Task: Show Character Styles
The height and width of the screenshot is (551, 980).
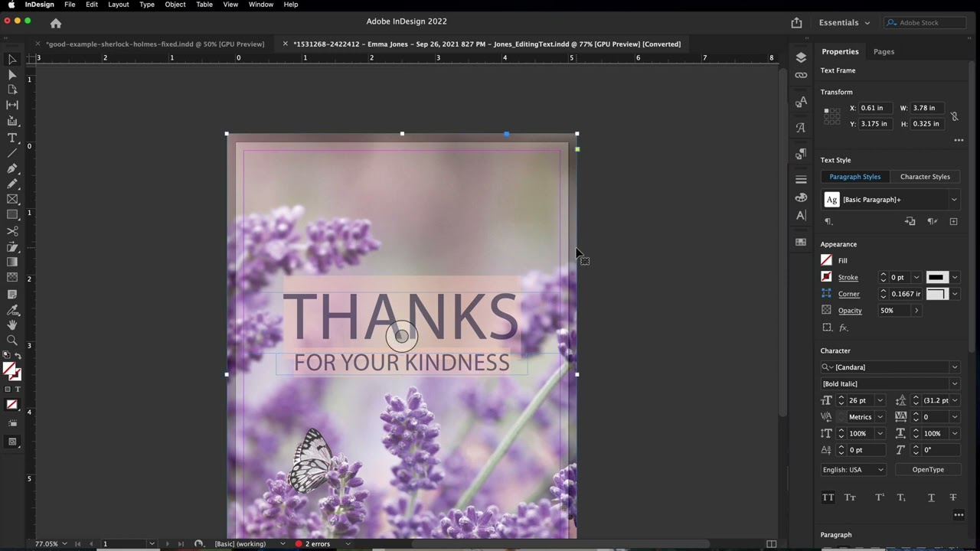Action: coord(925,177)
